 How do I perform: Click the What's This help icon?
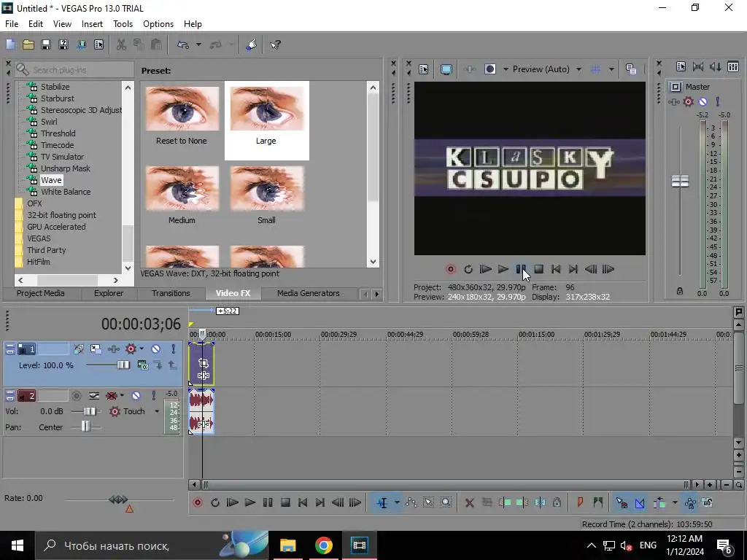click(275, 44)
